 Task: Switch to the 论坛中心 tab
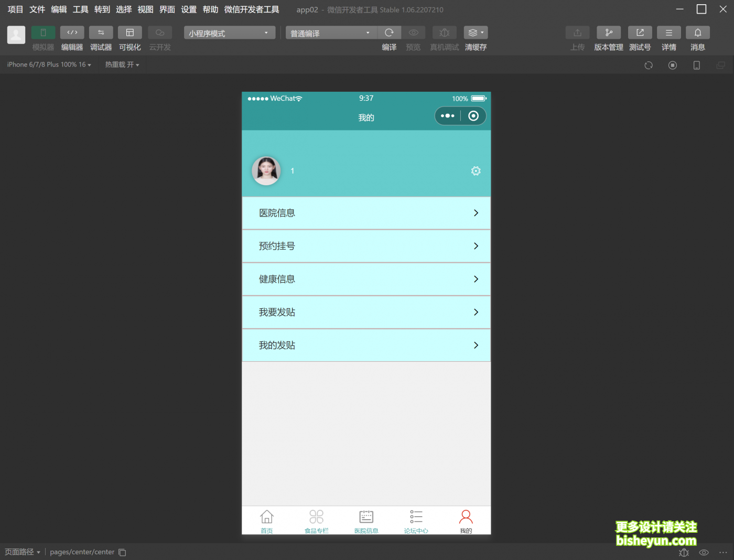click(x=416, y=521)
